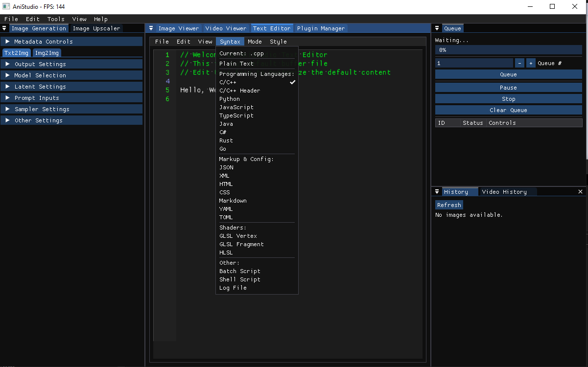
Task: Pause the generation queue
Action: tap(508, 88)
